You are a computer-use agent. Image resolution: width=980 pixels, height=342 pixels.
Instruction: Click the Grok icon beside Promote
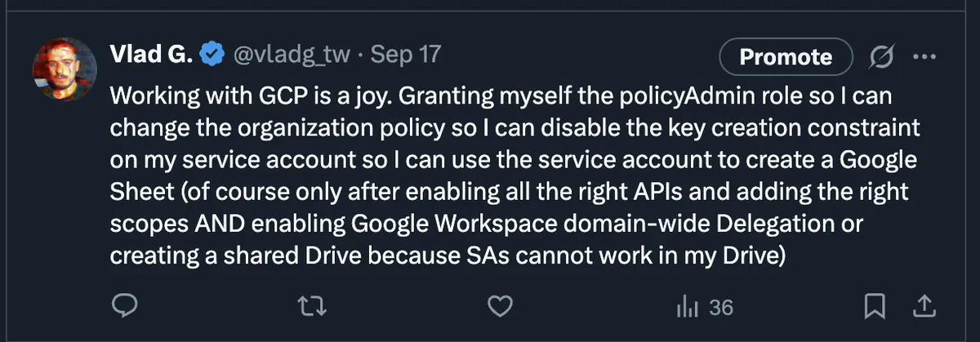pyautogui.click(x=881, y=56)
